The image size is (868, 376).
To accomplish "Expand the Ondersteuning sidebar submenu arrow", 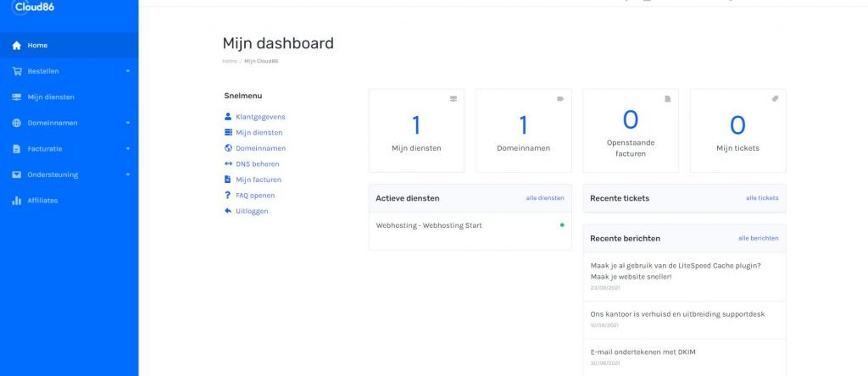I will coord(128,174).
